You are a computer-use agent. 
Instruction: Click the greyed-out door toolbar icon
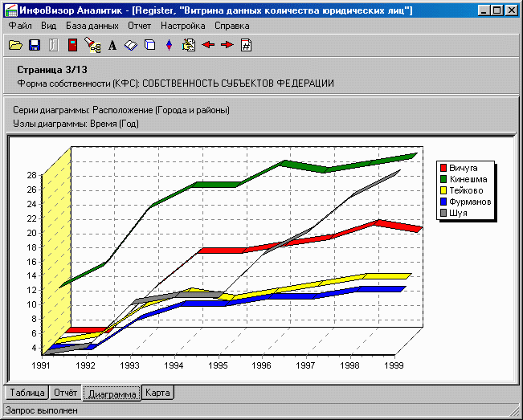pyautogui.click(x=53, y=45)
